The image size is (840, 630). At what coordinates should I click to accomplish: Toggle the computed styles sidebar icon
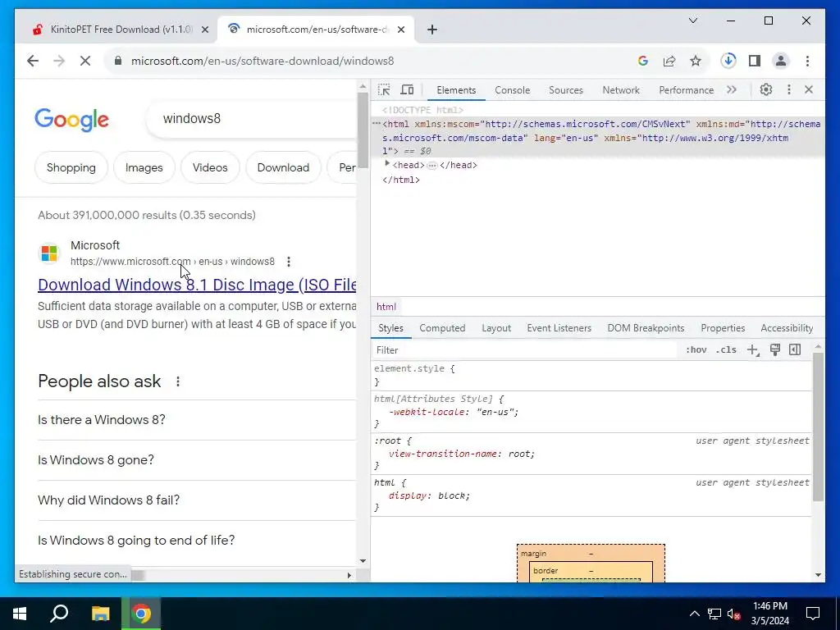pyautogui.click(x=795, y=349)
